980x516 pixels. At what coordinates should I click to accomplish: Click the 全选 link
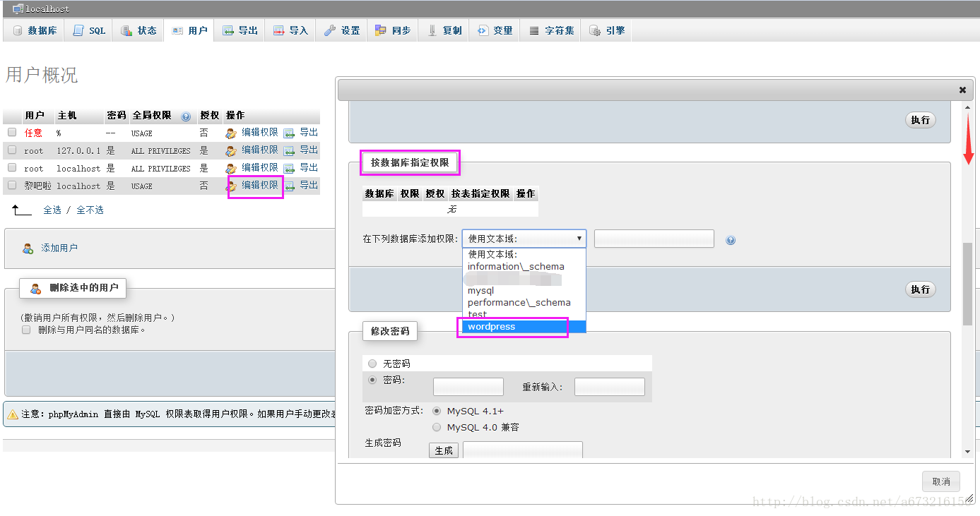[52, 210]
